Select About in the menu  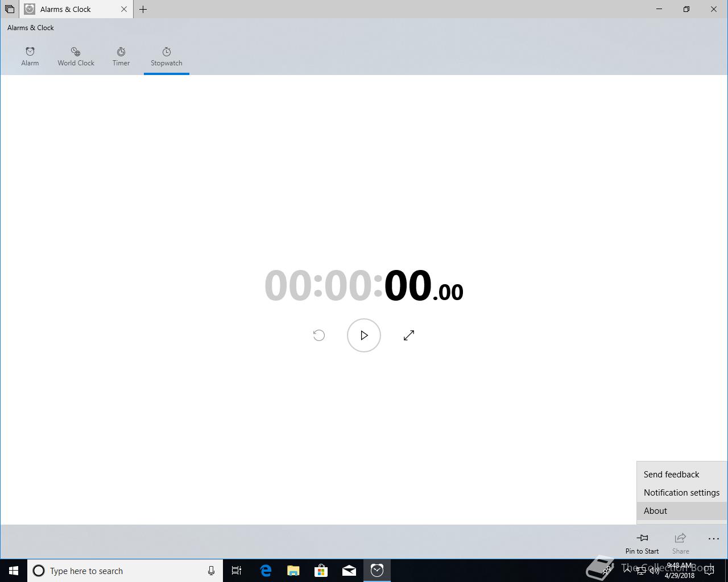(x=682, y=511)
